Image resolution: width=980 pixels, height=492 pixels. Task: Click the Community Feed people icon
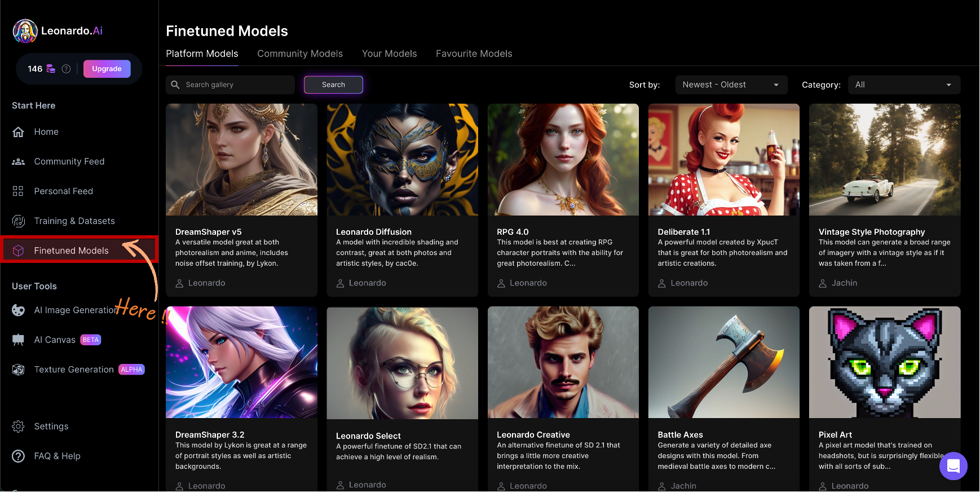coord(19,162)
